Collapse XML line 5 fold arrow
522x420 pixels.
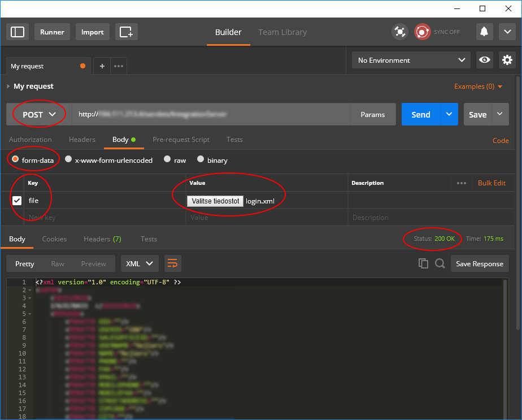point(29,314)
